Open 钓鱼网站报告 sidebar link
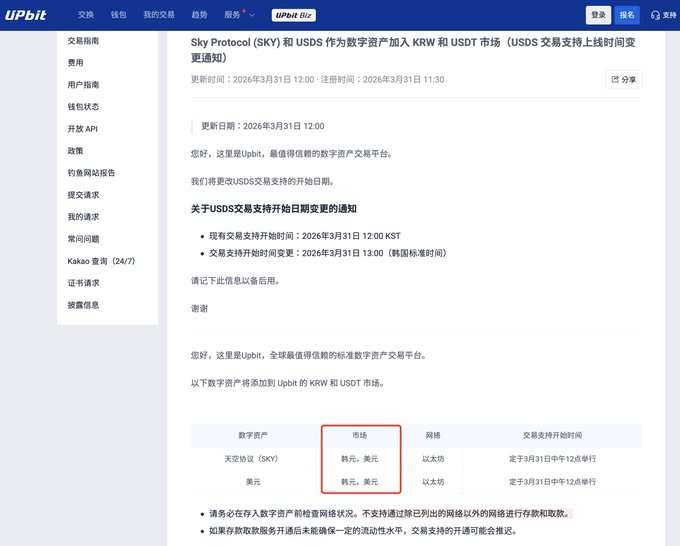The height and width of the screenshot is (546, 680). coord(91,173)
